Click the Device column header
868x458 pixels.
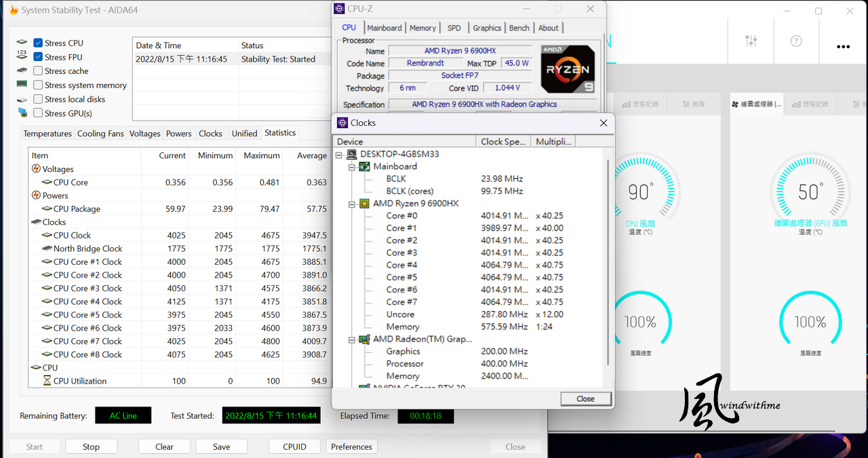(x=405, y=142)
